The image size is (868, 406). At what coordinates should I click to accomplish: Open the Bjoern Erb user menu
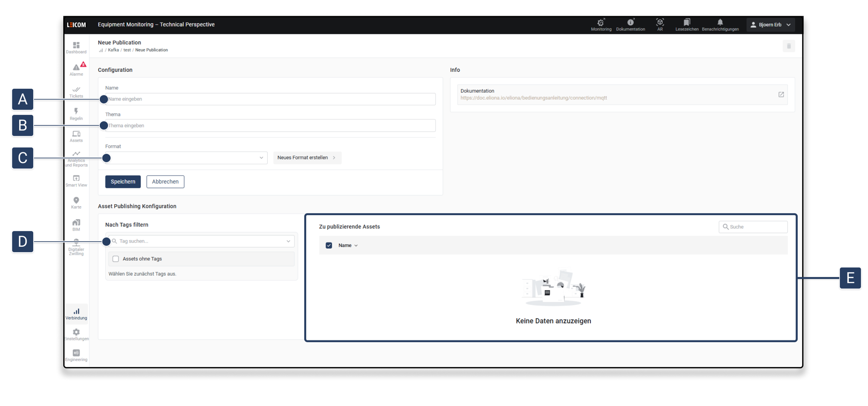click(x=770, y=25)
